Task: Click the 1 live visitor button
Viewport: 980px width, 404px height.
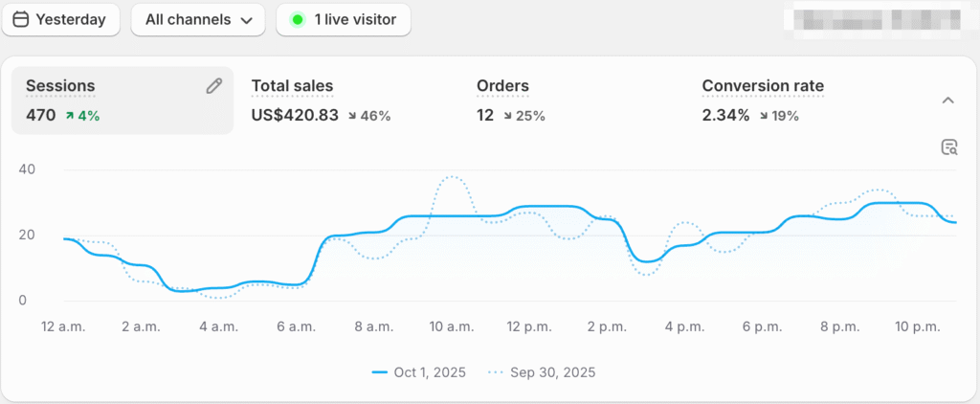Action: click(x=343, y=20)
